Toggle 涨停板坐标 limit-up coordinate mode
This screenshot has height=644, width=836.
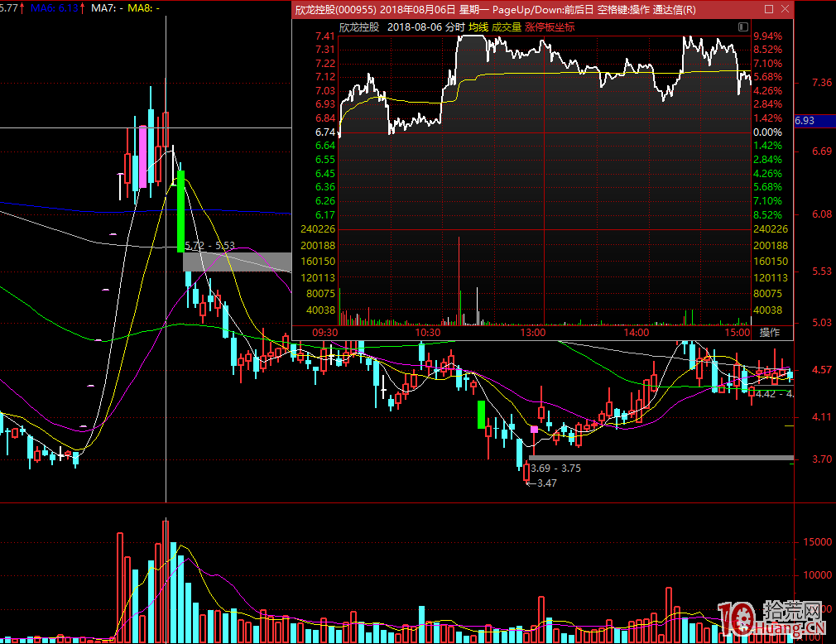[549, 27]
